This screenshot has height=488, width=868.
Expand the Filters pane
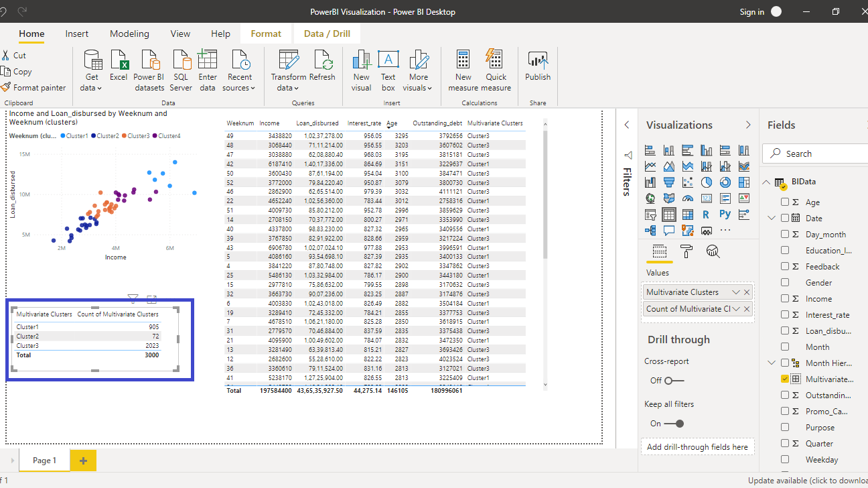(x=627, y=125)
